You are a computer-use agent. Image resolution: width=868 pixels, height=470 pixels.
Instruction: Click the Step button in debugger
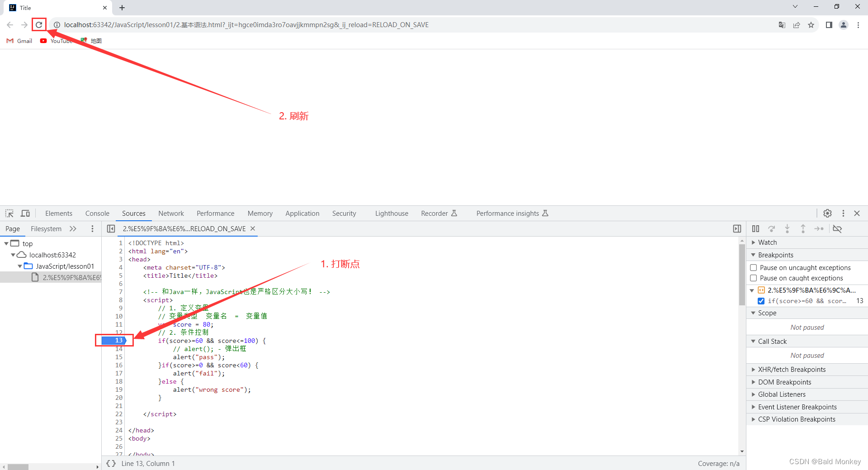[x=819, y=229]
